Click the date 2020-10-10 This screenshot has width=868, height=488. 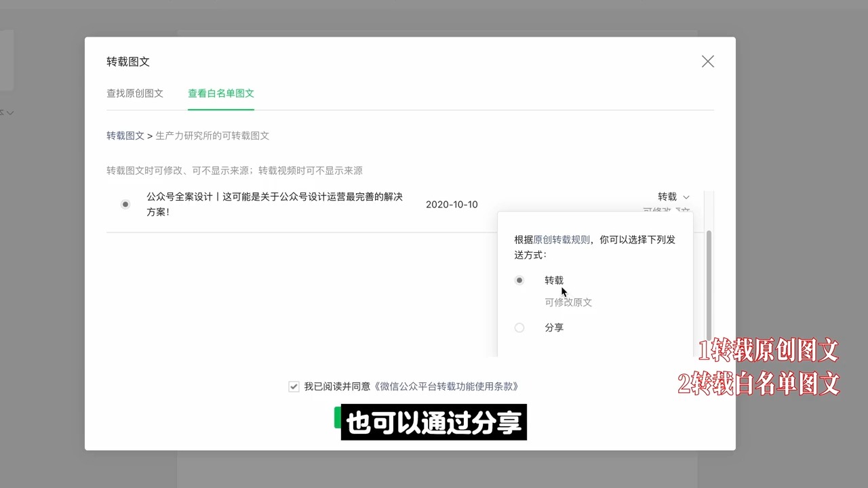(x=452, y=204)
